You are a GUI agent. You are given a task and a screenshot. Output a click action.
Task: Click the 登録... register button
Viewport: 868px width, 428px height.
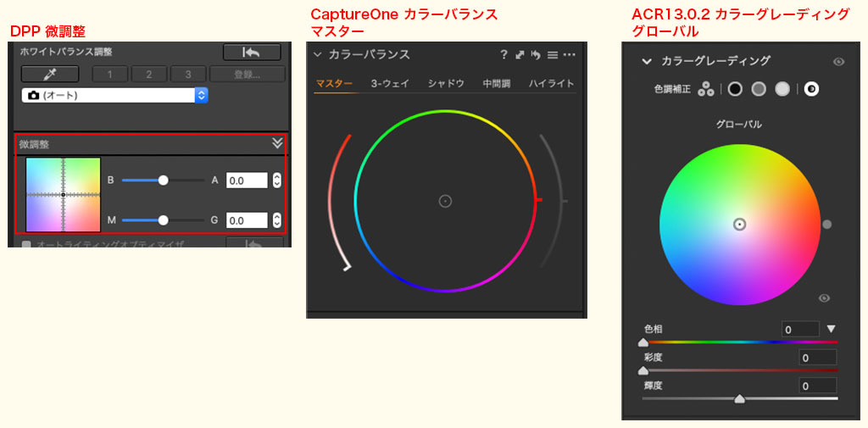(248, 74)
